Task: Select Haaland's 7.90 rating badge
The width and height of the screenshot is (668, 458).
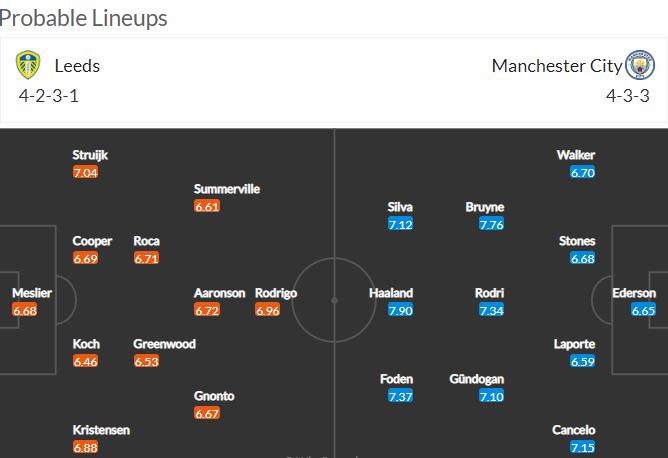Action: pos(400,311)
